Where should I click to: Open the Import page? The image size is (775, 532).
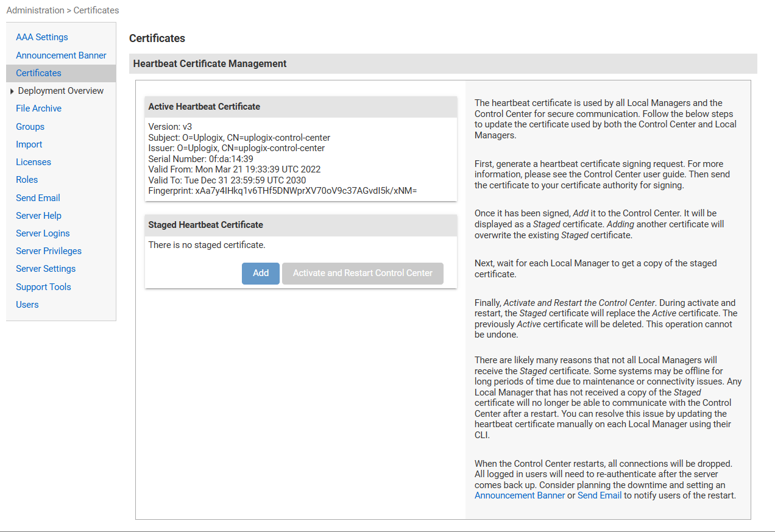pos(29,144)
